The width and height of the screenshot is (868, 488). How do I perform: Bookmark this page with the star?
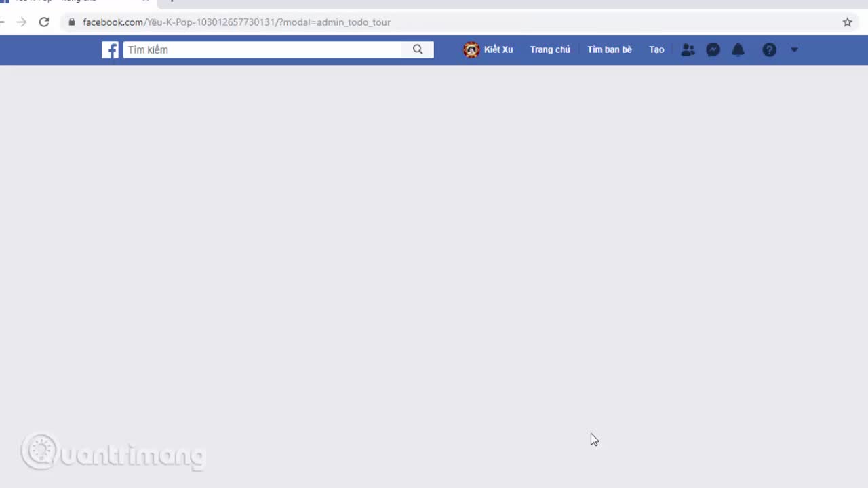847,22
